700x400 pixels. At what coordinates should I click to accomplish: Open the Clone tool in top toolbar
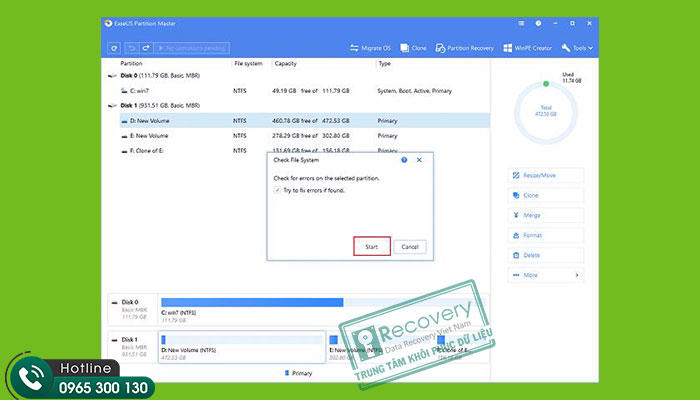click(413, 48)
